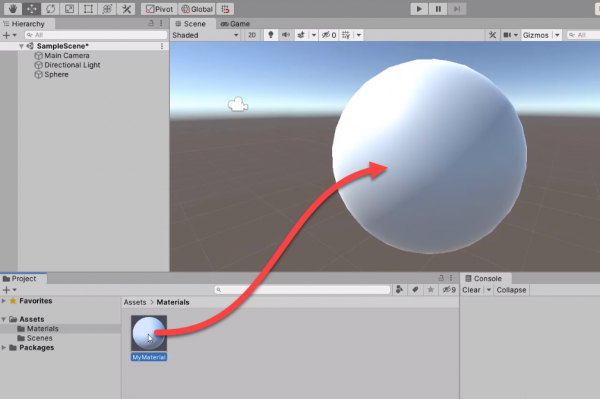Viewport: 600px width, 399px height.
Task: Toggle Global handle rotation
Action: pos(197,9)
